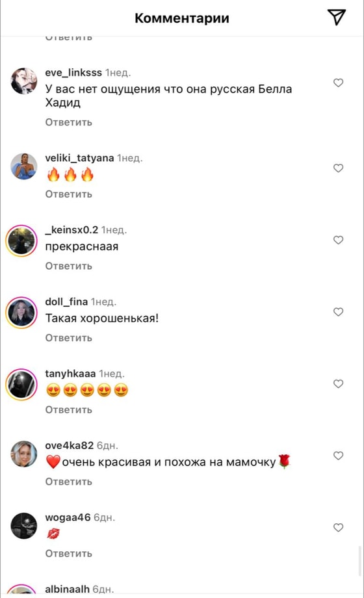
Task: Open _keinsx0.2's story ring avatar
Action: coord(21,240)
